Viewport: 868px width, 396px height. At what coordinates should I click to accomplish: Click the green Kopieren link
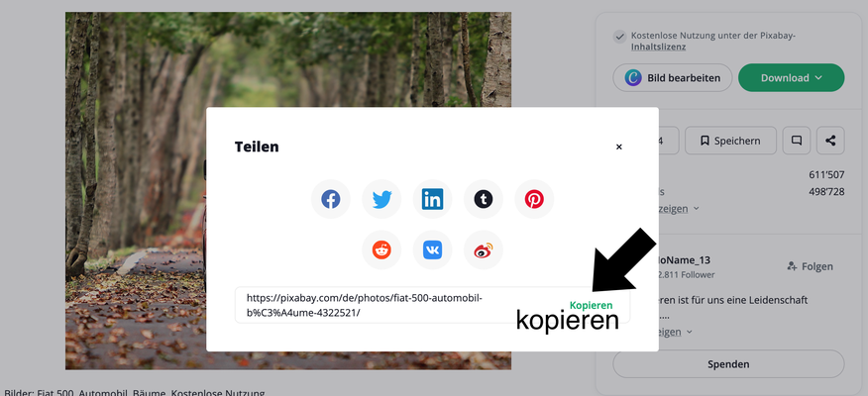(x=592, y=305)
